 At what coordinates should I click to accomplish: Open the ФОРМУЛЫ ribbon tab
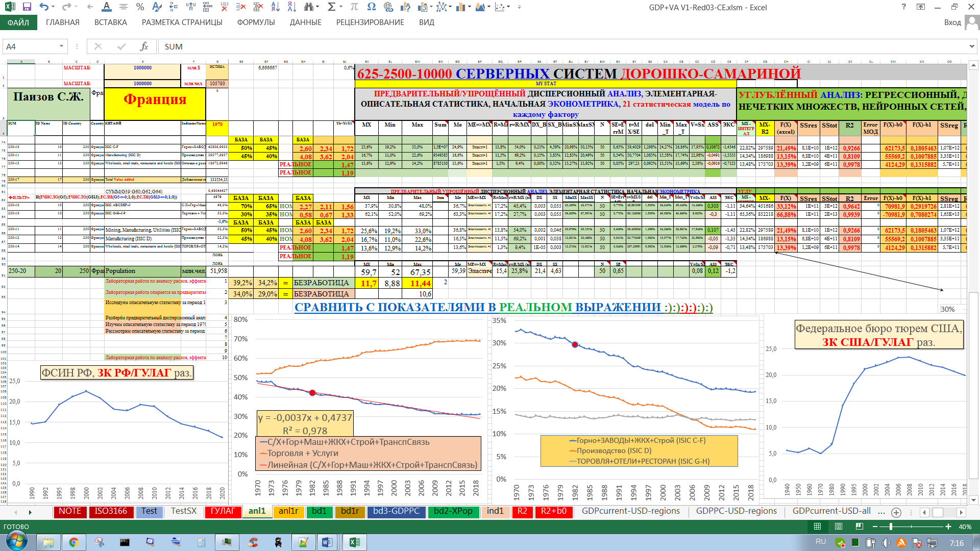[256, 22]
